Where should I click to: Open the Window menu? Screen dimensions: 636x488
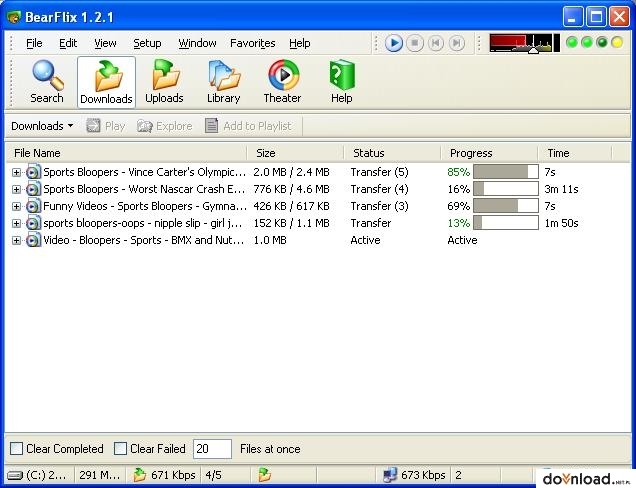coord(197,43)
